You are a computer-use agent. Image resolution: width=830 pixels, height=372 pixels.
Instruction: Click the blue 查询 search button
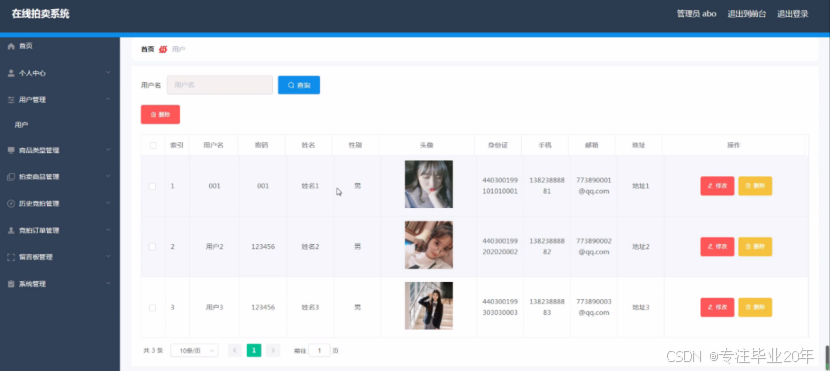[x=299, y=85]
